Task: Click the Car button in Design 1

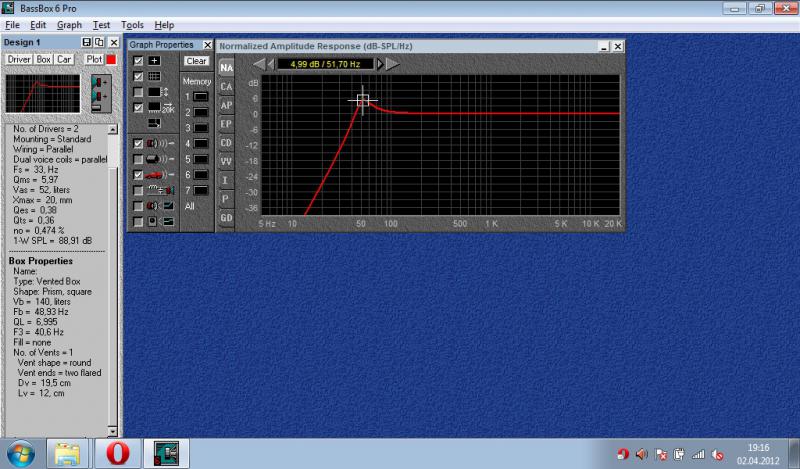Action: 64,59
